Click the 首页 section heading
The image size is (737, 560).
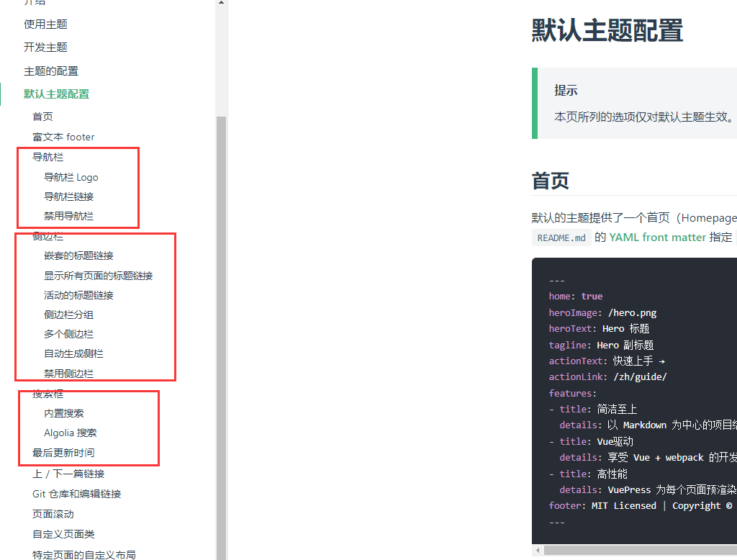click(x=551, y=181)
